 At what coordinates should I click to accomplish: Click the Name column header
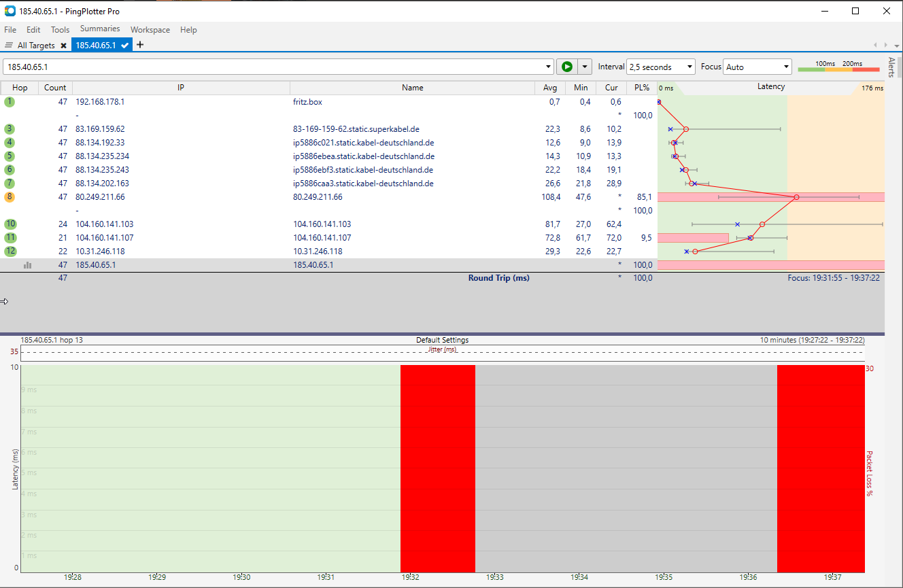tap(412, 88)
